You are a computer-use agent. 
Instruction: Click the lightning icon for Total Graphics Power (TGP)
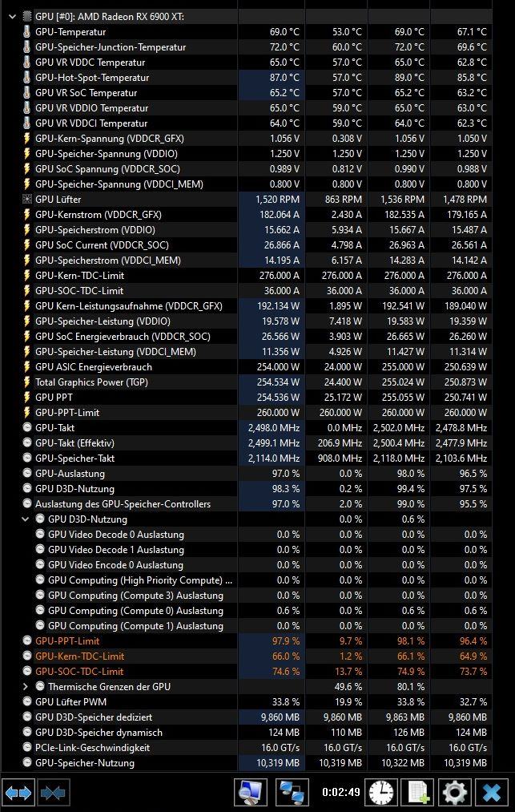click(x=27, y=382)
